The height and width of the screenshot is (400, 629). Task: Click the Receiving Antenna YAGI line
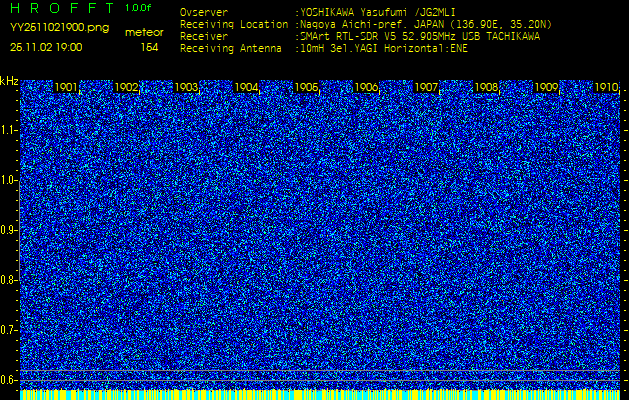click(x=380, y=47)
